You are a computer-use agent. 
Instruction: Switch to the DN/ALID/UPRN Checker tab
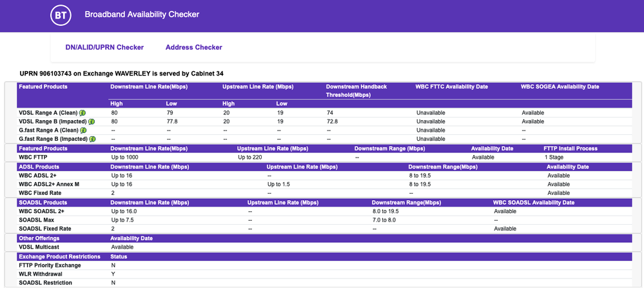[x=104, y=47]
